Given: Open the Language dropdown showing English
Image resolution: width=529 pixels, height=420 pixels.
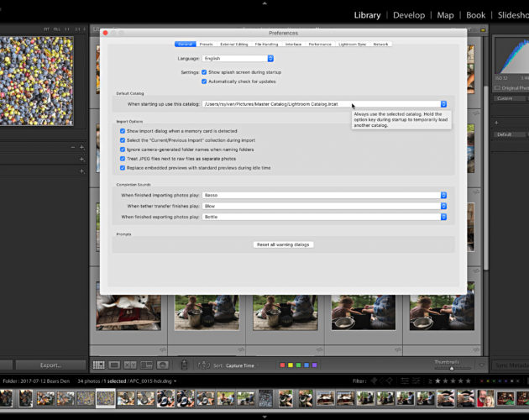Looking at the screenshot, I should (x=238, y=59).
